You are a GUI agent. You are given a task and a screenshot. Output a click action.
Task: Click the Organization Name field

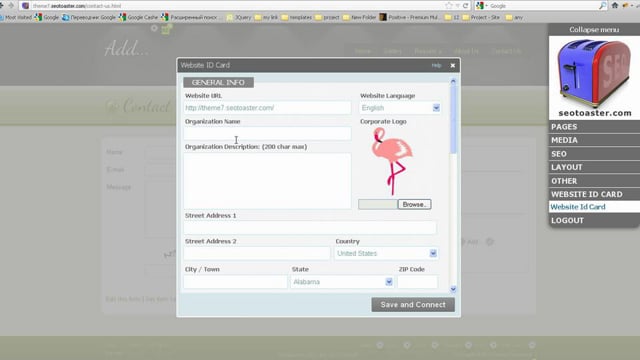pyautogui.click(x=267, y=133)
